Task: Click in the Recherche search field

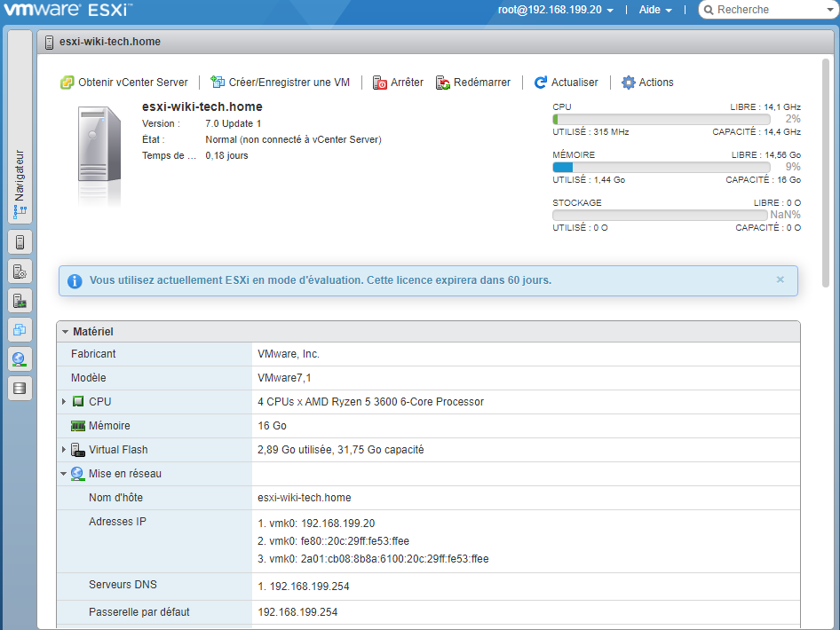Action: pos(771,10)
